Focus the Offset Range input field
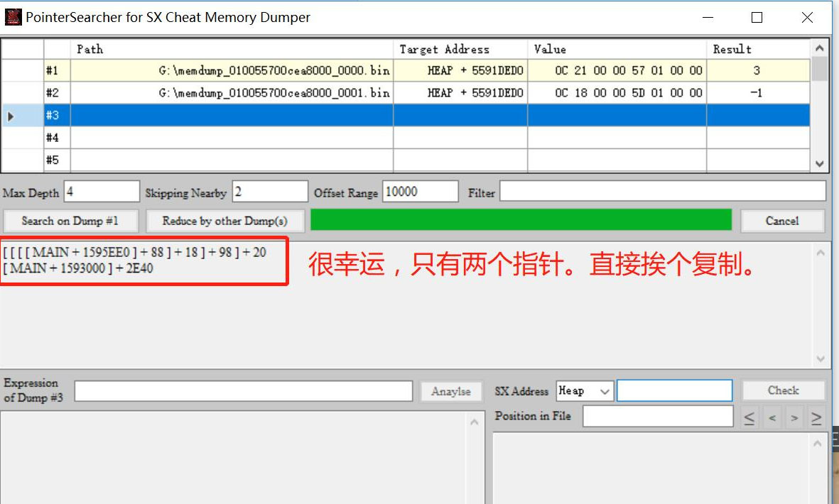 (x=421, y=192)
